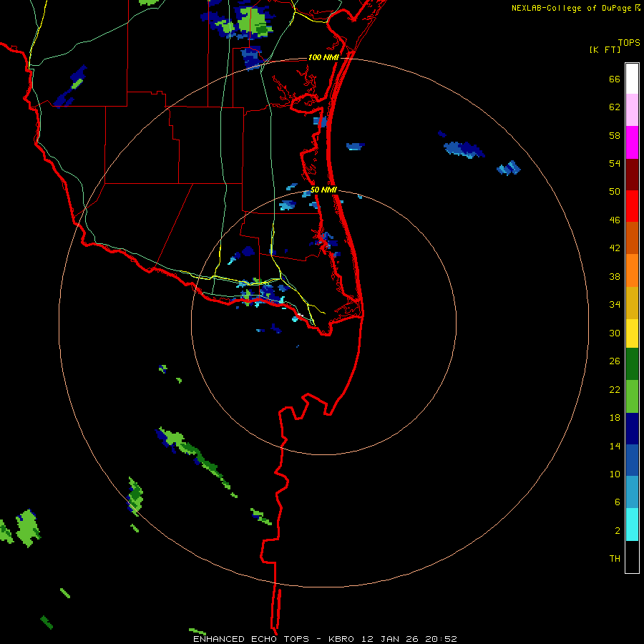Screen dimensions: 644x644
Task: Pick the cyan swatch in the TOPS scale
Action: coord(632,525)
